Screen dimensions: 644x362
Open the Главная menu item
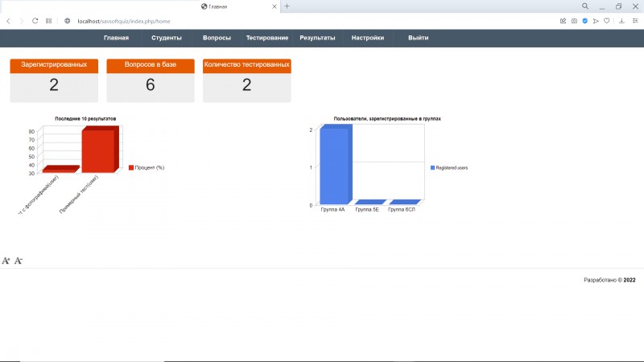point(116,38)
